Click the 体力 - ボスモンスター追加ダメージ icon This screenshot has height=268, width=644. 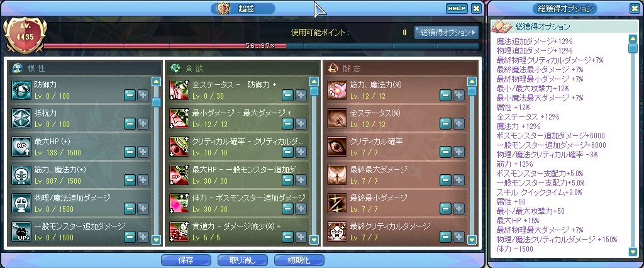pos(179,204)
